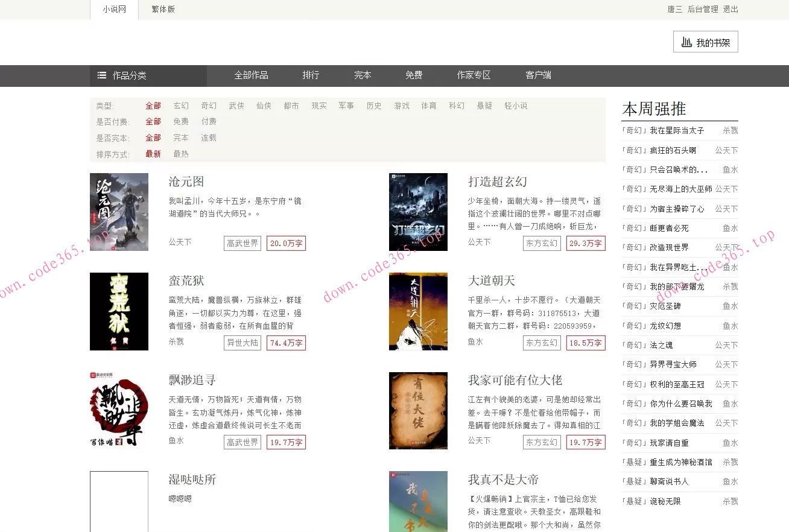Select the 玄幻 genre filter

click(x=180, y=105)
